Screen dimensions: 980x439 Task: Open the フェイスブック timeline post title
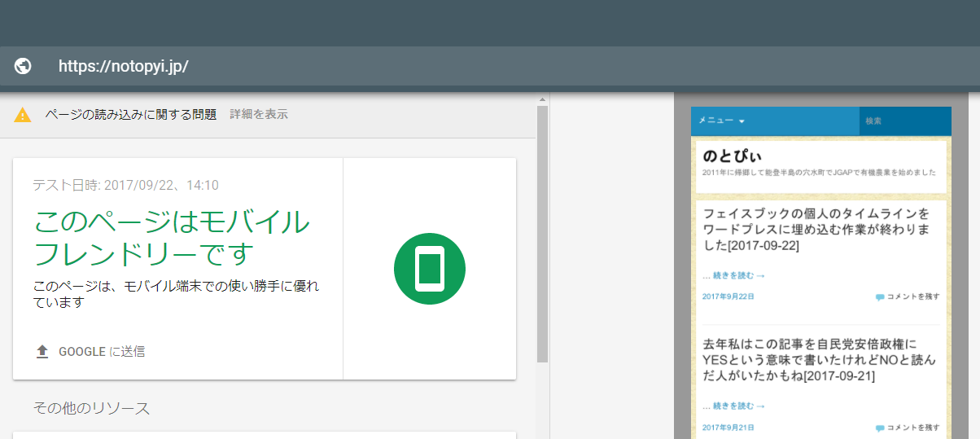point(816,229)
